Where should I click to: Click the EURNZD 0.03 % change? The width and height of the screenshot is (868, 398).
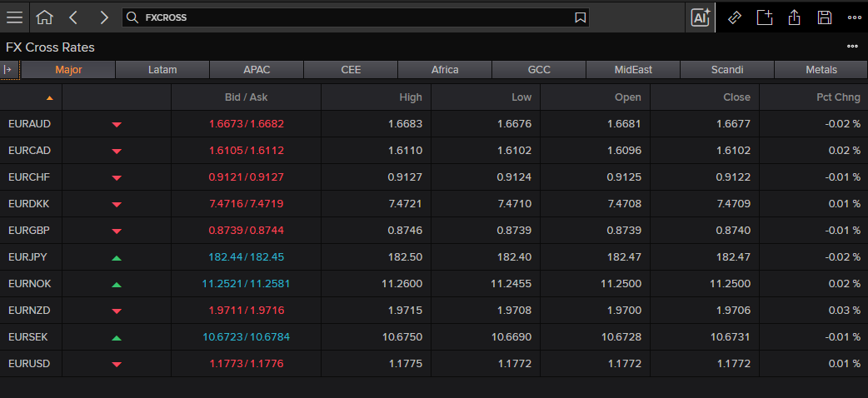click(x=844, y=310)
